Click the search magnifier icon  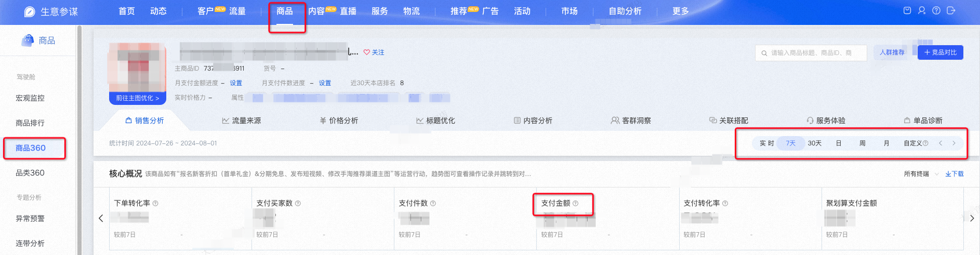764,53
